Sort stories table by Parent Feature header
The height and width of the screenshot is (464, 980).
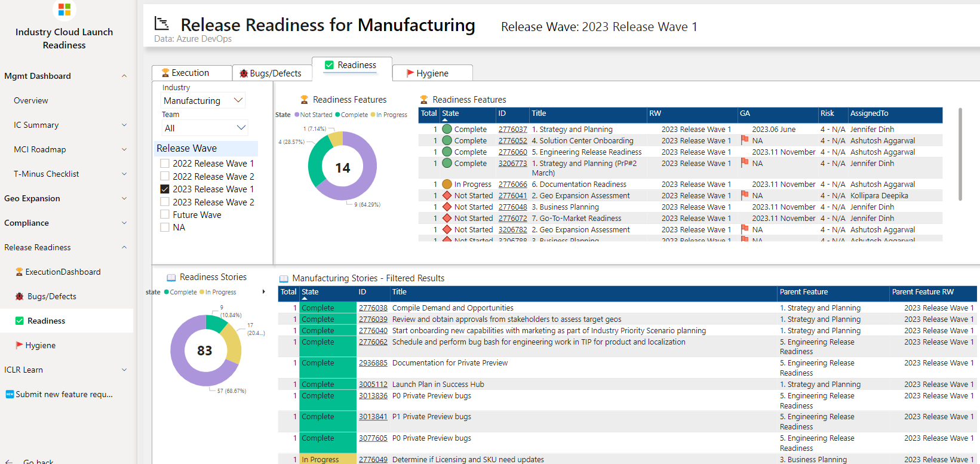click(x=803, y=292)
